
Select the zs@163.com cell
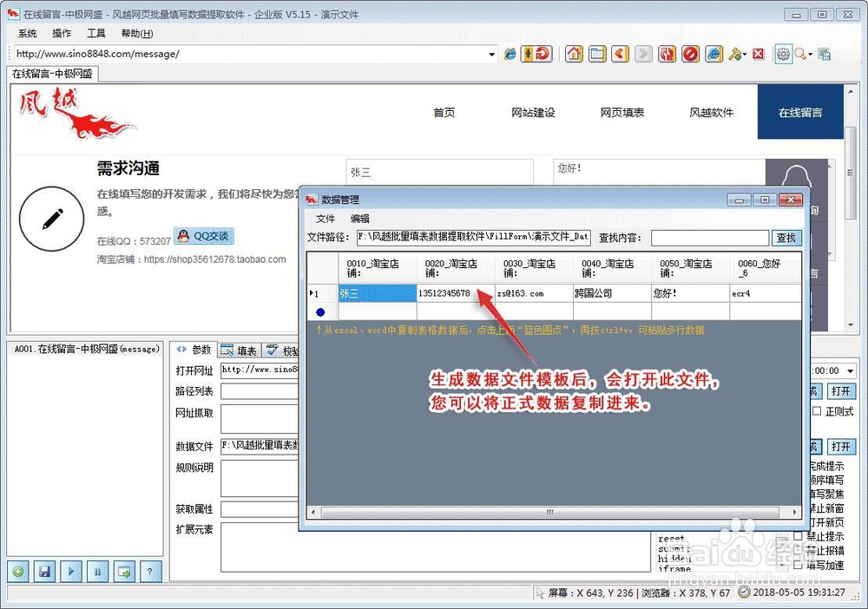534,293
